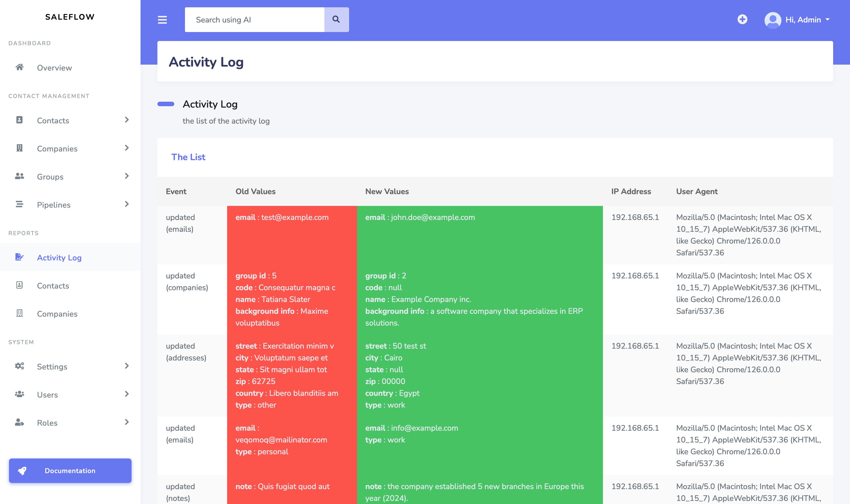This screenshot has height=504, width=850.
Task: Click new name Example Company inc.
Action: click(431, 299)
